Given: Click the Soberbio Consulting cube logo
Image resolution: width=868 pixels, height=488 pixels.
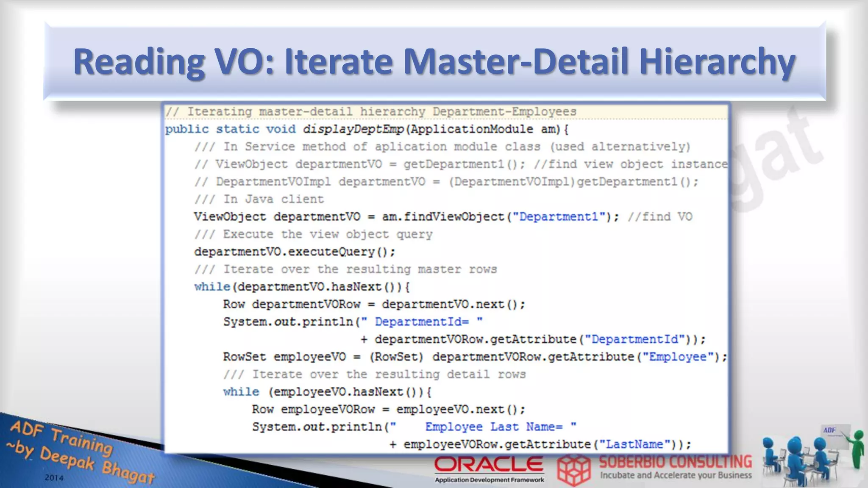Looking at the screenshot, I should tap(574, 470).
